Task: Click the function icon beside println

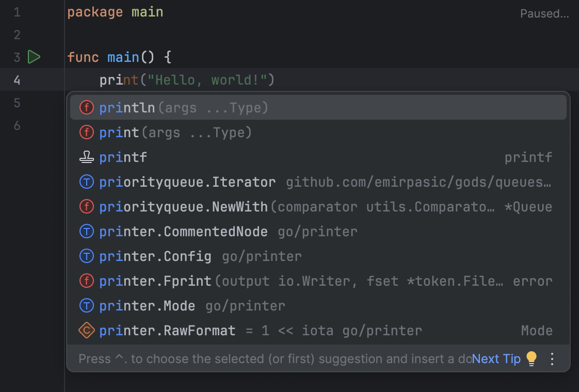Action: point(86,107)
